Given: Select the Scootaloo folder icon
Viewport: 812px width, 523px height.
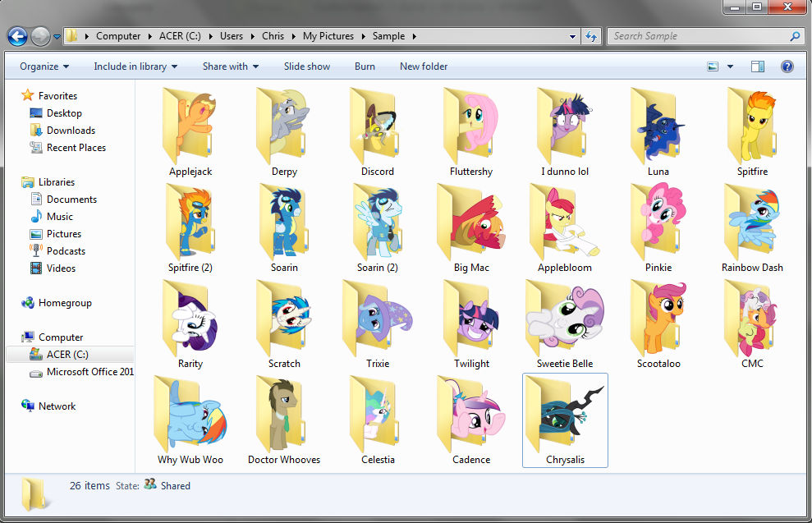Looking at the screenshot, I should (658, 318).
